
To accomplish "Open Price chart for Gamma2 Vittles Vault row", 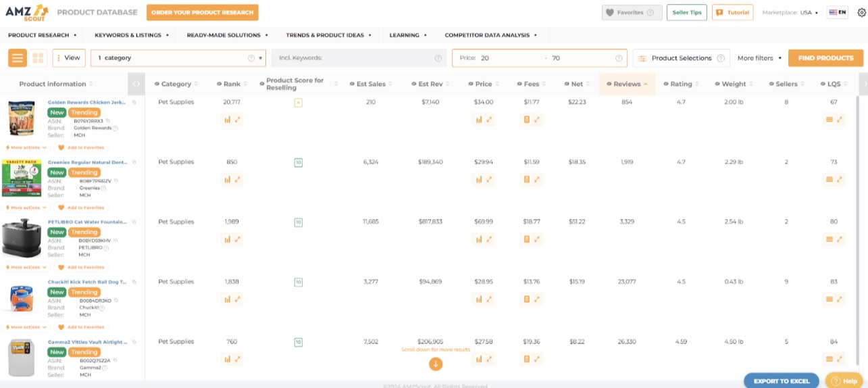I will point(479,360).
